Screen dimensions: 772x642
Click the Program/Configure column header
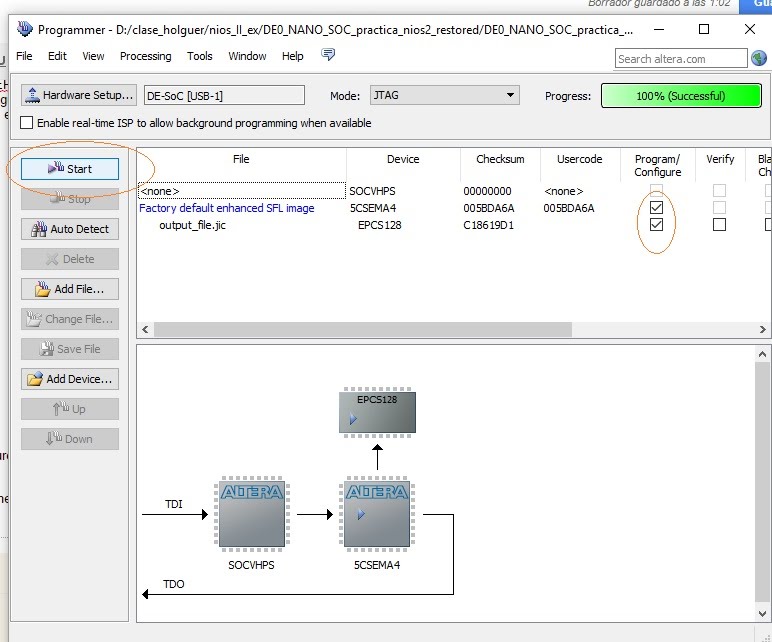tap(657, 165)
